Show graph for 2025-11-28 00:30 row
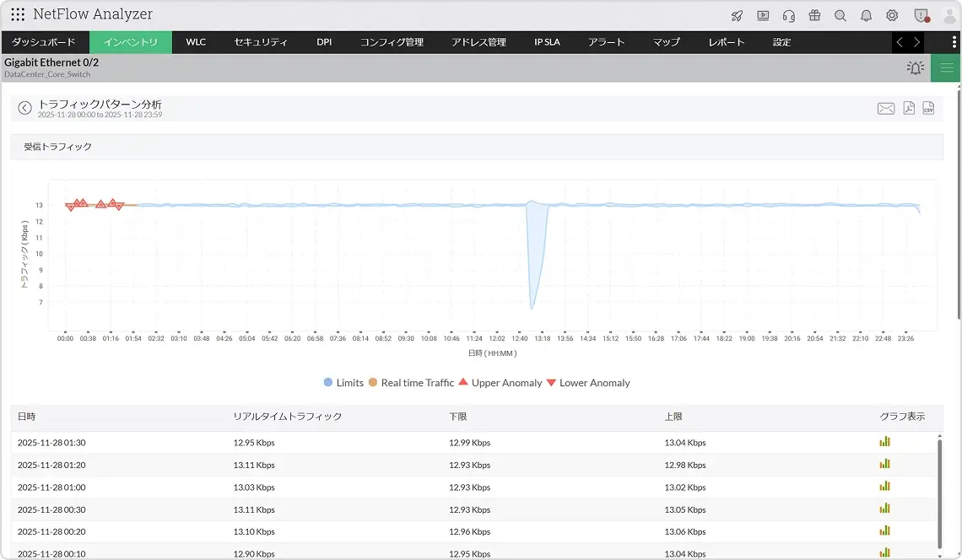The image size is (962, 560). coord(884,509)
